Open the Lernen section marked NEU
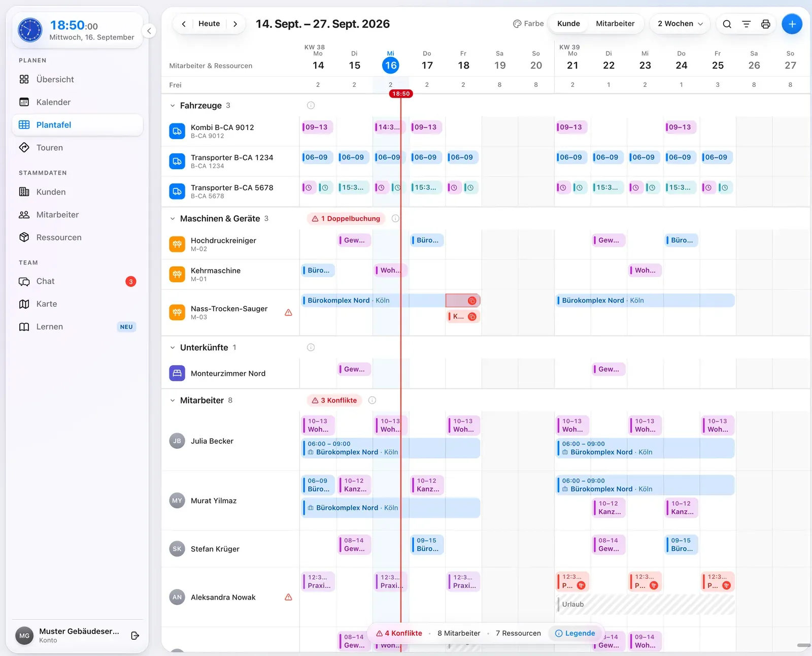Screen dimensions: 812x656 [x=78, y=327]
